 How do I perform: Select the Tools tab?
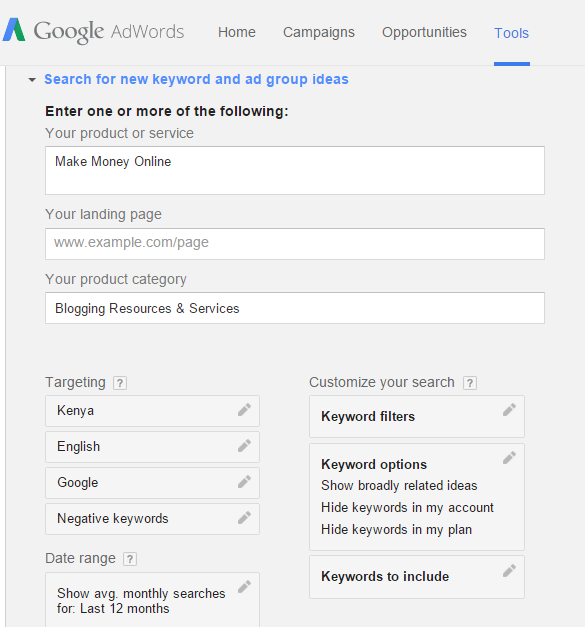[511, 33]
